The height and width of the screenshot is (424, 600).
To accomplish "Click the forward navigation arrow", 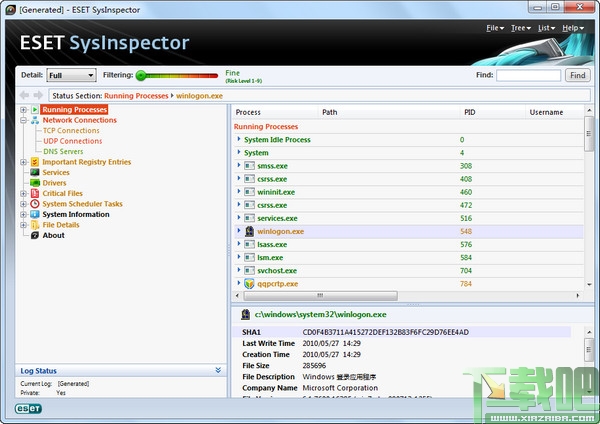I will (x=38, y=95).
